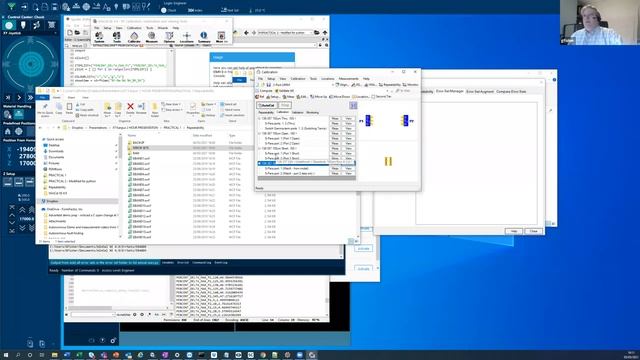Select the Error Set Manager tab
640x360 pixels.
(x=450, y=91)
